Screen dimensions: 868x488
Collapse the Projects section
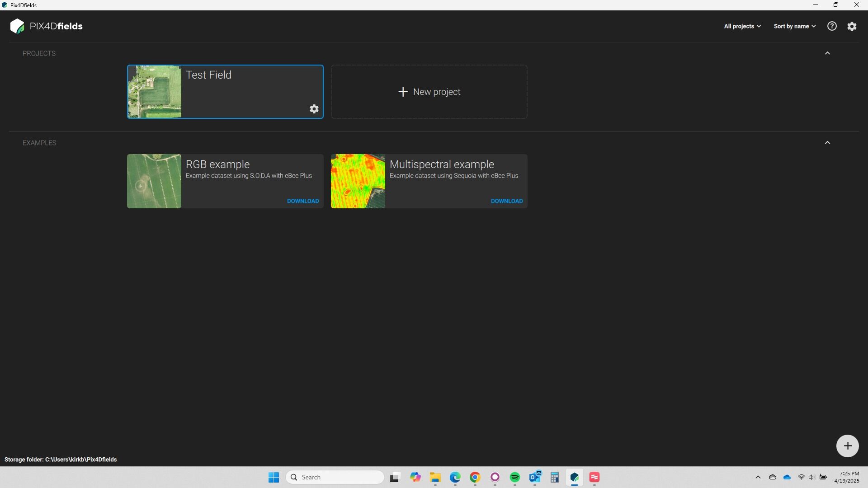click(x=827, y=53)
